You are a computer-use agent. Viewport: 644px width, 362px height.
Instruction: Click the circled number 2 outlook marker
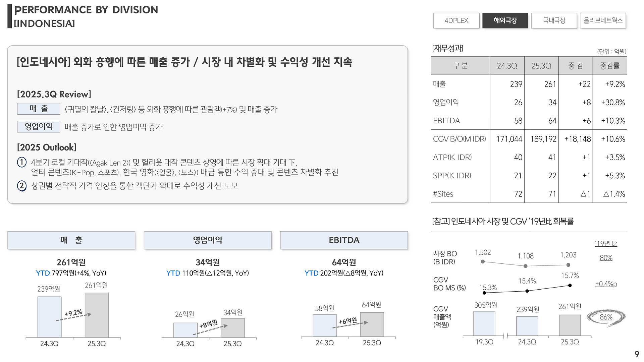point(22,186)
